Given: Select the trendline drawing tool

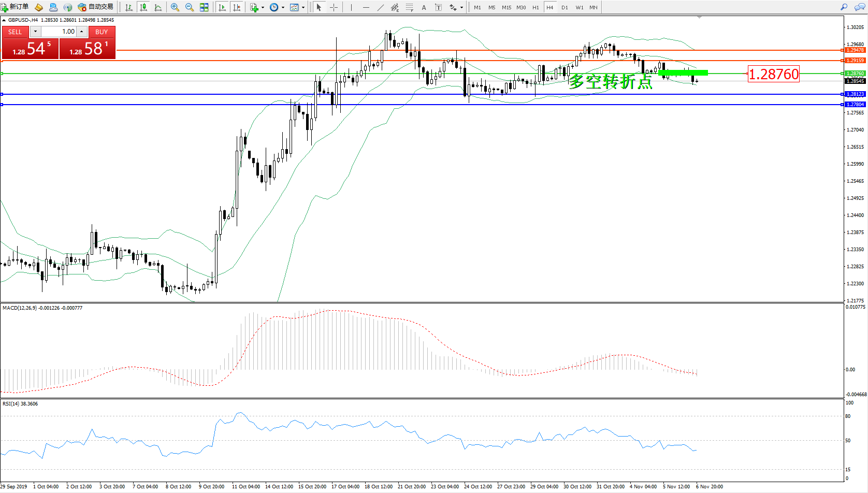Looking at the screenshot, I should click(x=381, y=7).
